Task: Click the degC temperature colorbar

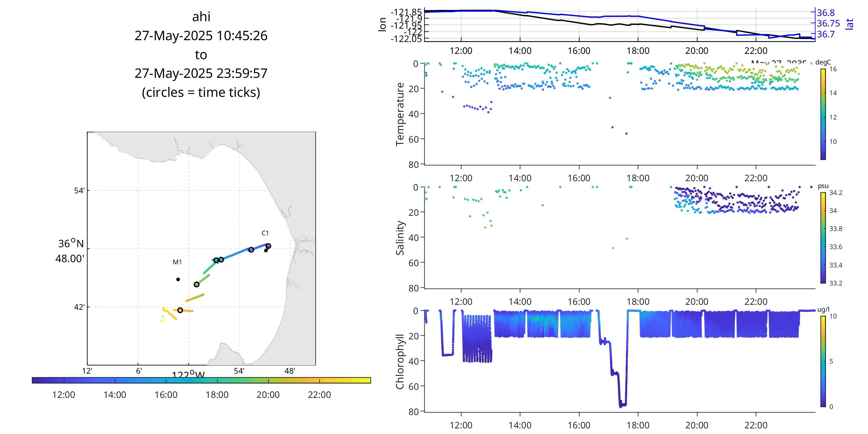Action: click(823, 114)
